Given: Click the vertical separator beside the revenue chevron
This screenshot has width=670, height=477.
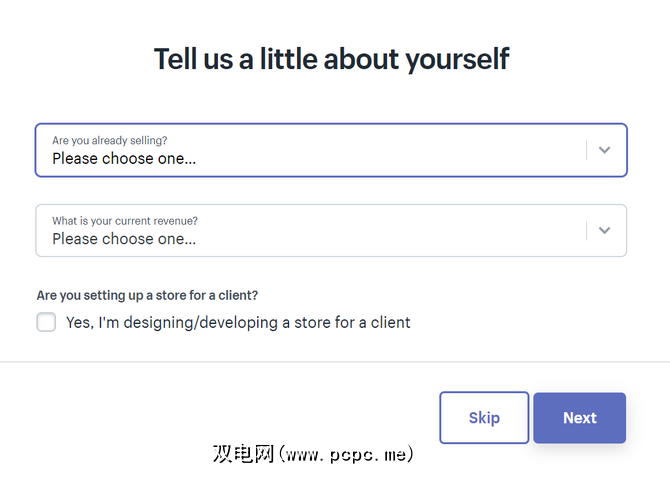Looking at the screenshot, I should tap(586, 230).
